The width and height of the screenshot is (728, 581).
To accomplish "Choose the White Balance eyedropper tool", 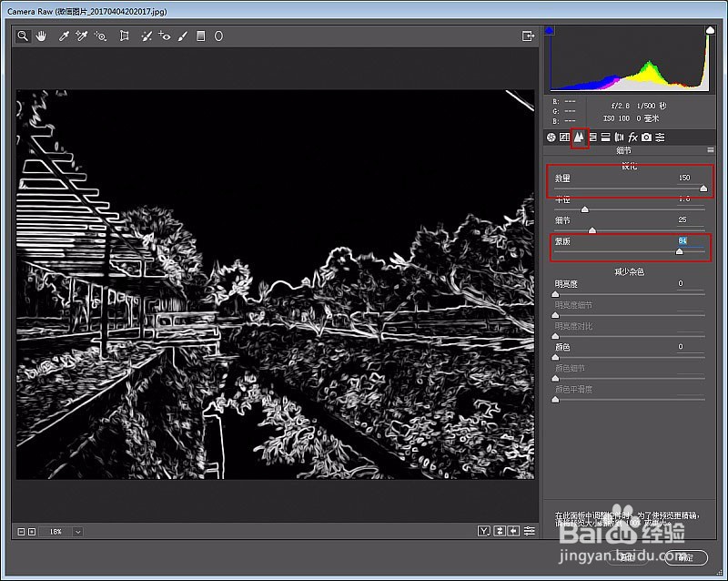I will (x=64, y=36).
